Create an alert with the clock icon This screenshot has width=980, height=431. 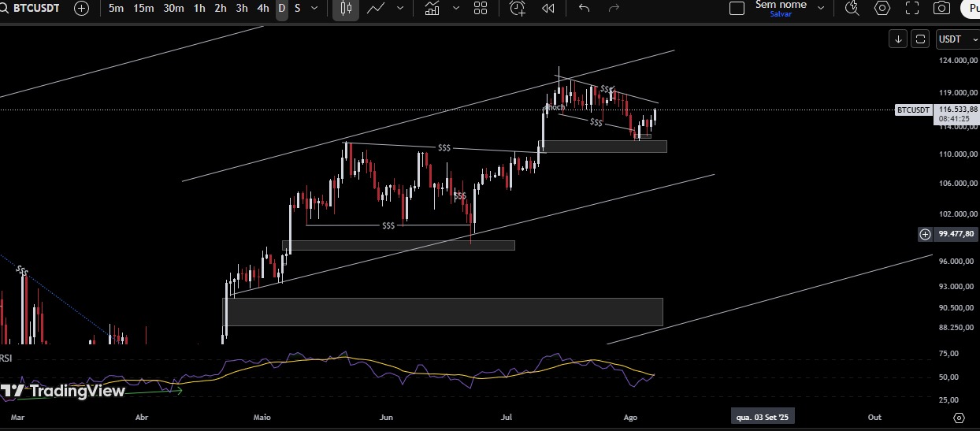(518, 9)
